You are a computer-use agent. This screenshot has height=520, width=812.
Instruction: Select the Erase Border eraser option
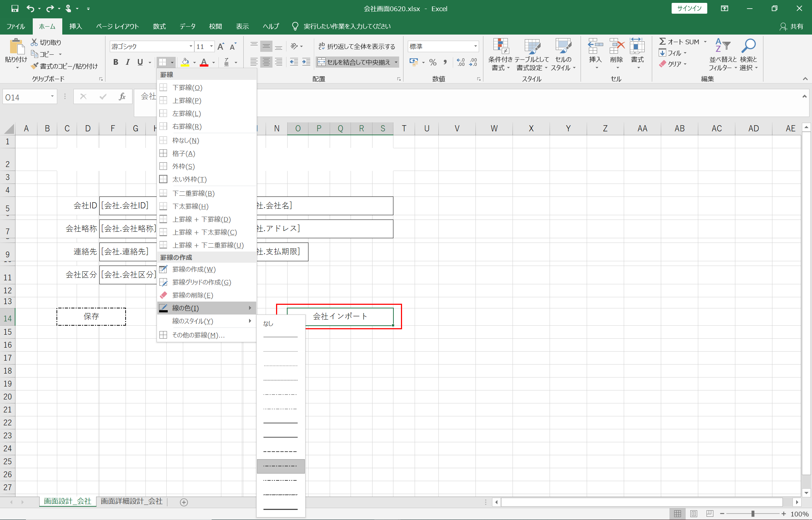coord(193,295)
